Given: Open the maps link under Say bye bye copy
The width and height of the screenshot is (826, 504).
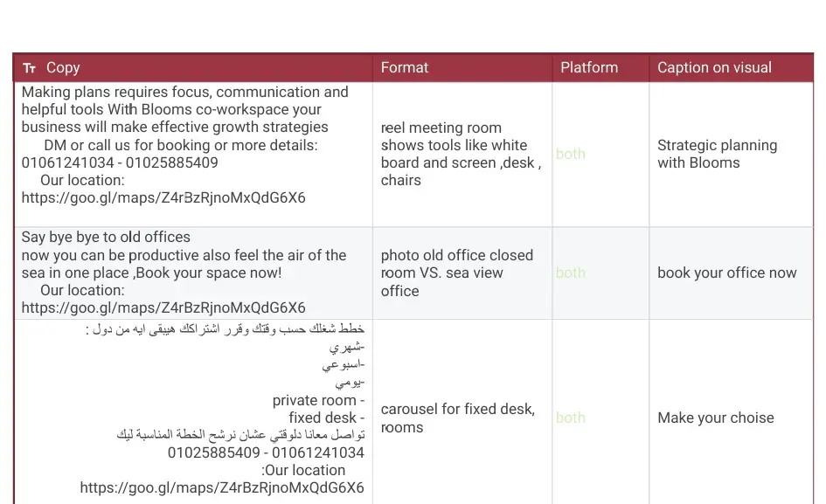Looking at the screenshot, I should 163,307.
